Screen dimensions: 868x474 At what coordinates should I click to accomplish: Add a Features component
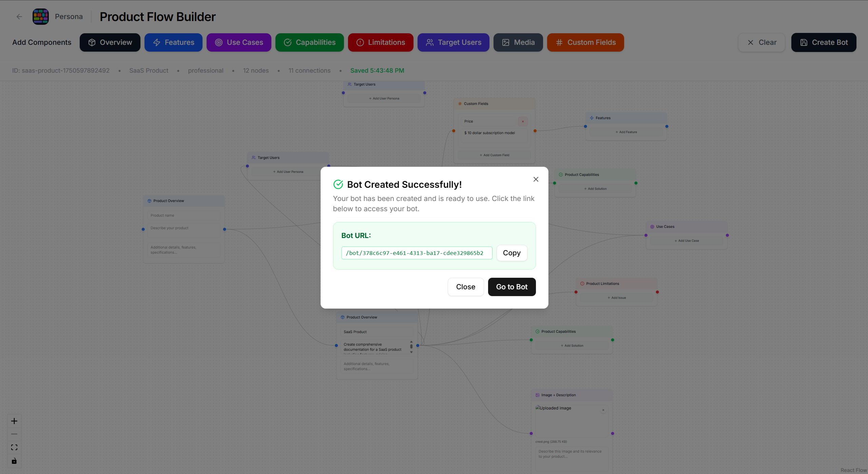173,42
